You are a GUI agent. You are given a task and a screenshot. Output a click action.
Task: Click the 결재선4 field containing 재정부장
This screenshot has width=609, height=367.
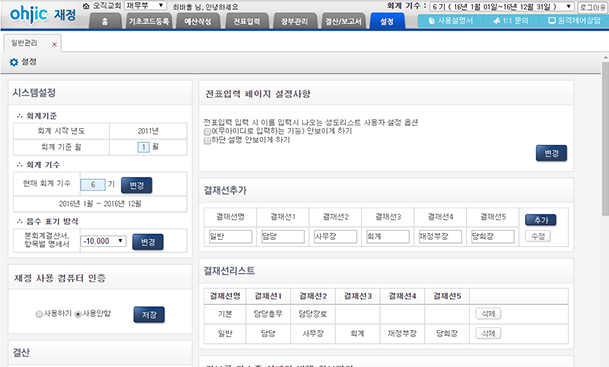coord(440,237)
